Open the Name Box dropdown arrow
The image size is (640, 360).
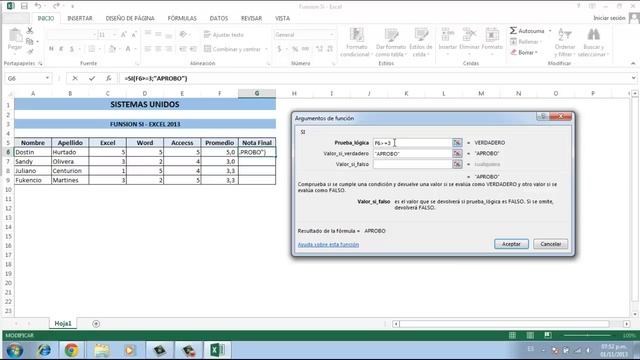[47, 78]
